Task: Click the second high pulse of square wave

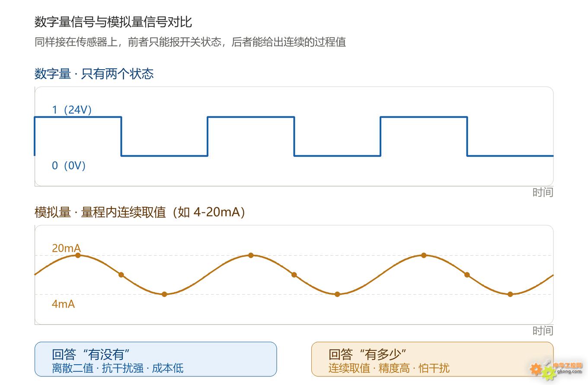Action: 251,117
